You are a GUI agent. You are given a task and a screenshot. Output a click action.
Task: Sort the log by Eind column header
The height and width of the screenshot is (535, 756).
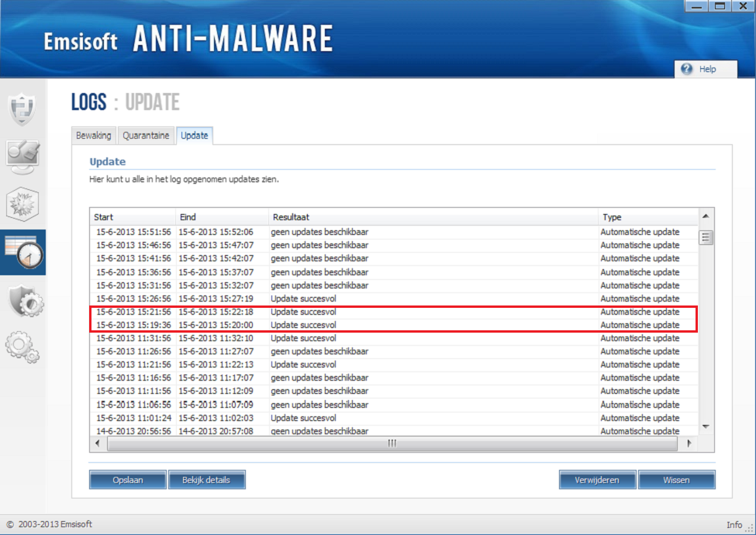point(222,217)
